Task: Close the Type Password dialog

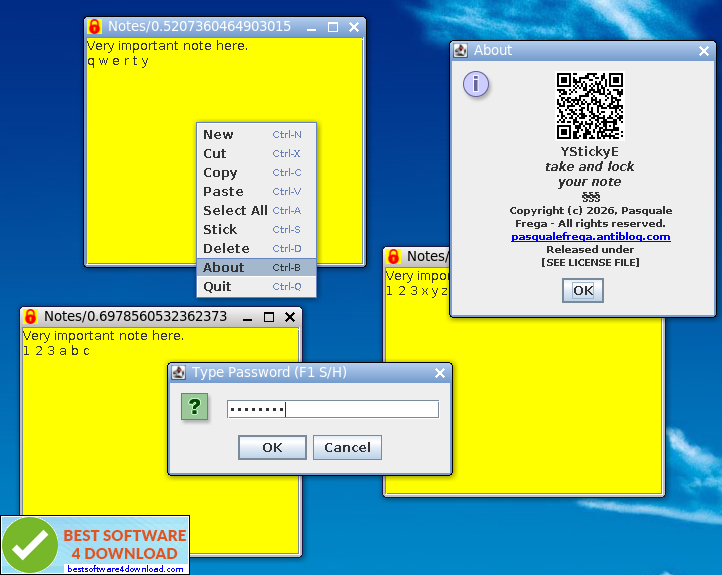Action: click(x=440, y=373)
